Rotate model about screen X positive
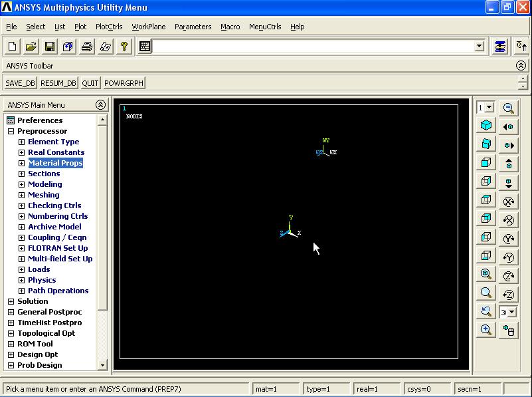This screenshot has width=532, height=397. point(508,201)
